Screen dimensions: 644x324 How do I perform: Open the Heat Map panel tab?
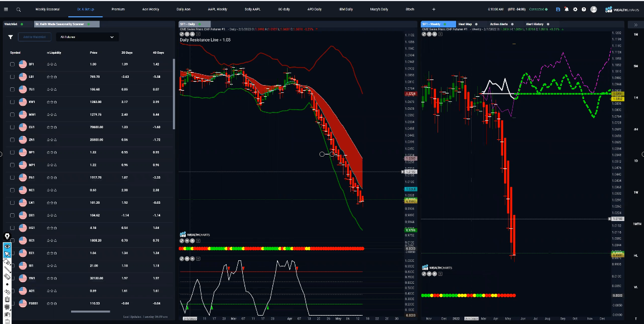coord(467,24)
